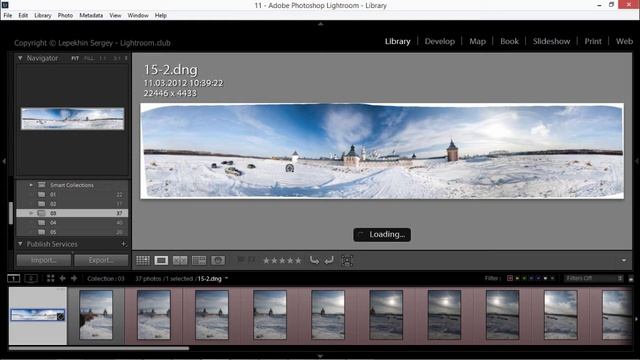The width and height of the screenshot is (640, 360).
Task: Set Navigator zoom to FIT
Action: [75, 58]
